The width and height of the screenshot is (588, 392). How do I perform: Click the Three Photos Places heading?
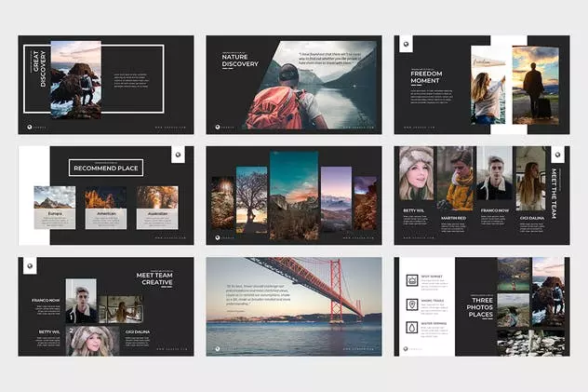click(x=480, y=307)
